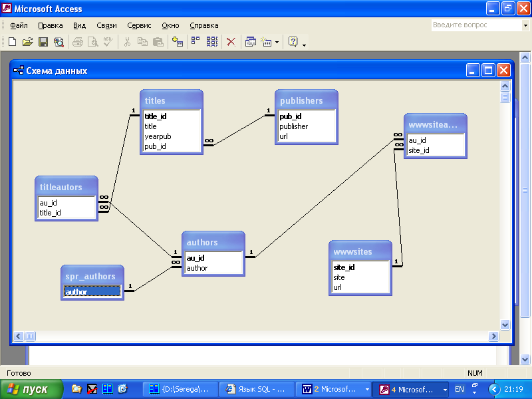Save the layout with the floppy icon
The image size is (532, 399).
tap(43, 42)
